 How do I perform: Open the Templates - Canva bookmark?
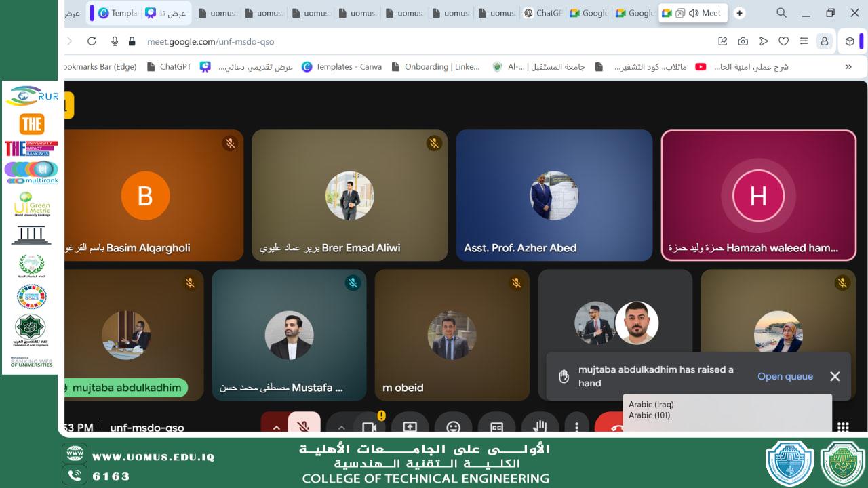tap(342, 66)
